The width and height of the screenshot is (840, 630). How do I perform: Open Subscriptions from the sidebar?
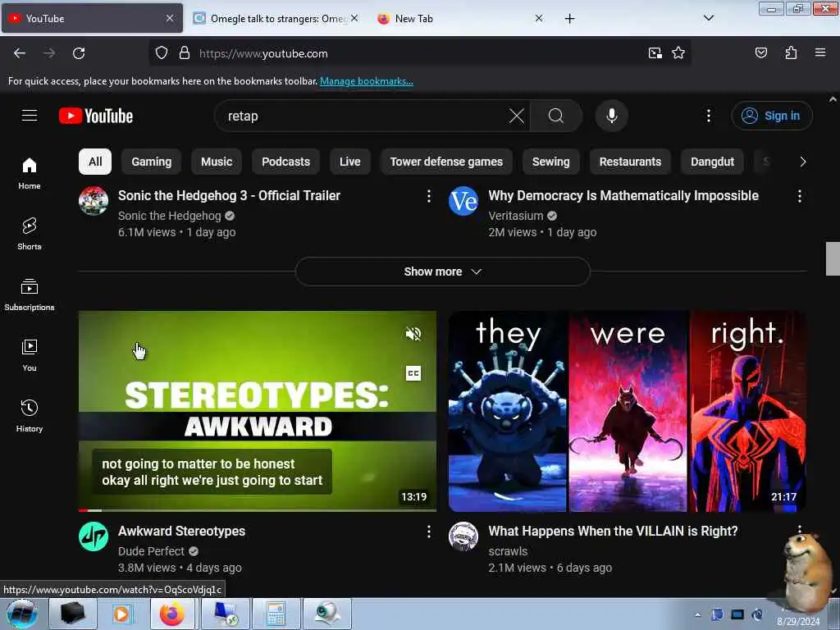[x=30, y=294]
